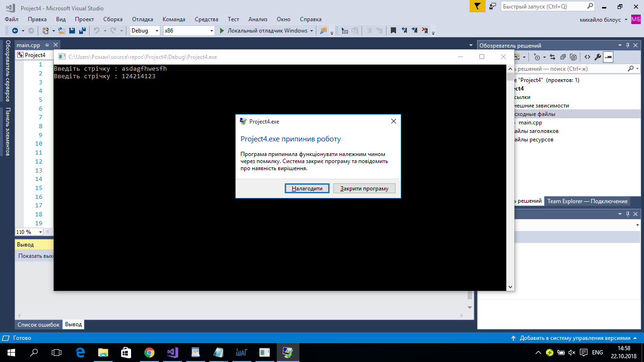Screen dimensions: 644x362
Task: Click the Open File folder icon
Action: tap(61, 31)
